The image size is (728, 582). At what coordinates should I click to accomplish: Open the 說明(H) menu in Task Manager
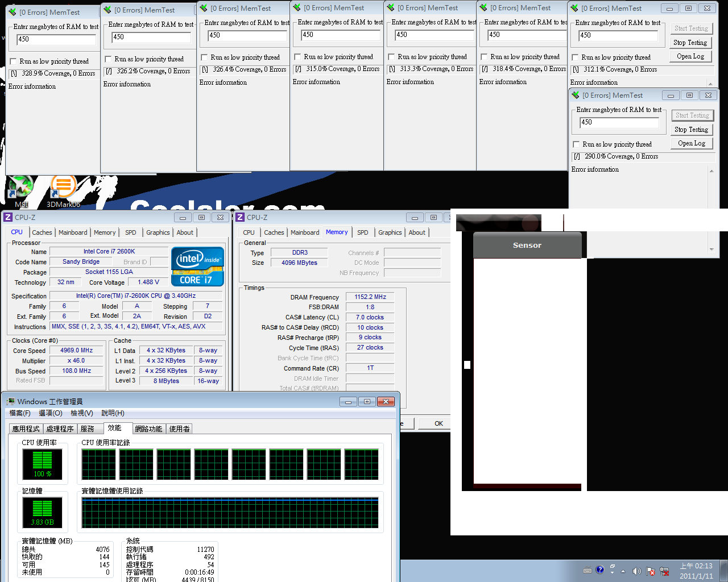click(x=113, y=413)
